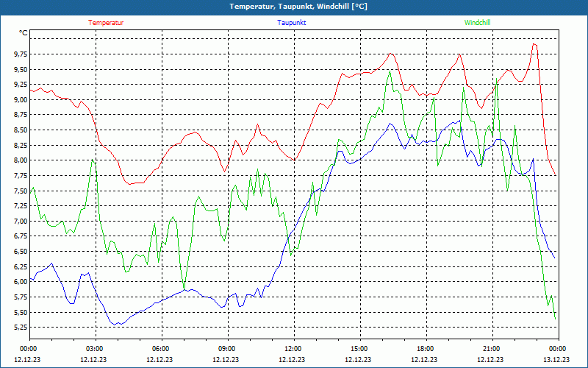The image size is (588, 368).
Task: Select the 5,50 y-axis value
Action: click(21, 312)
